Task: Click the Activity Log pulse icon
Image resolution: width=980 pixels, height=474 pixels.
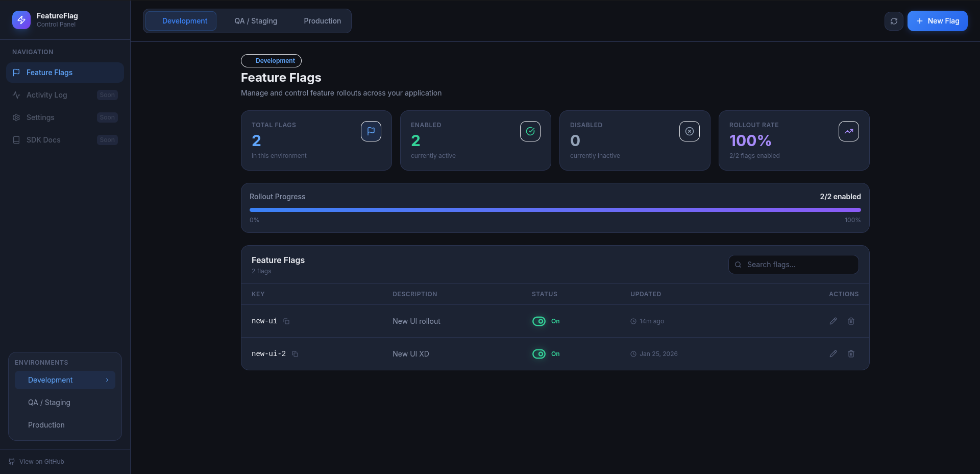Action: click(x=16, y=95)
